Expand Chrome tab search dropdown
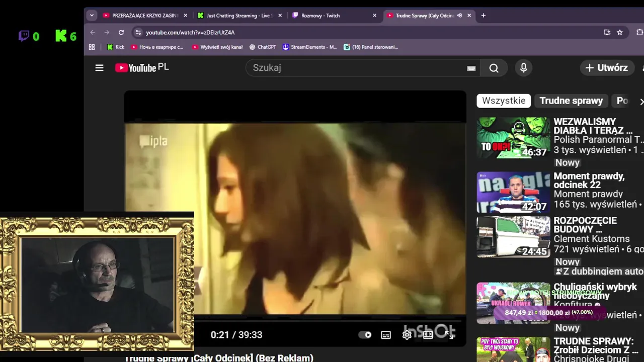The image size is (644, 362). [x=92, y=16]
